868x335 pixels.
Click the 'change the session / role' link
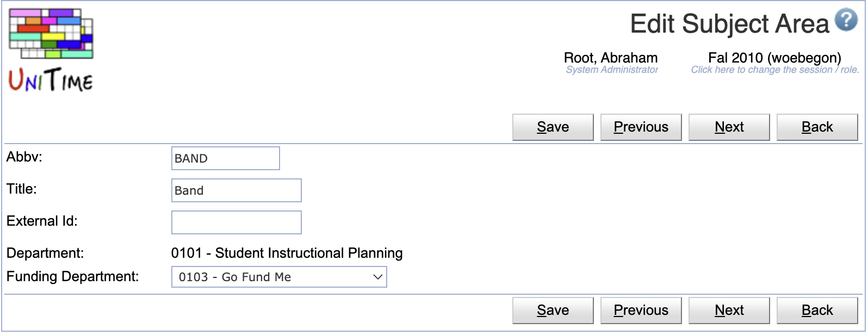tap(775, 70)
